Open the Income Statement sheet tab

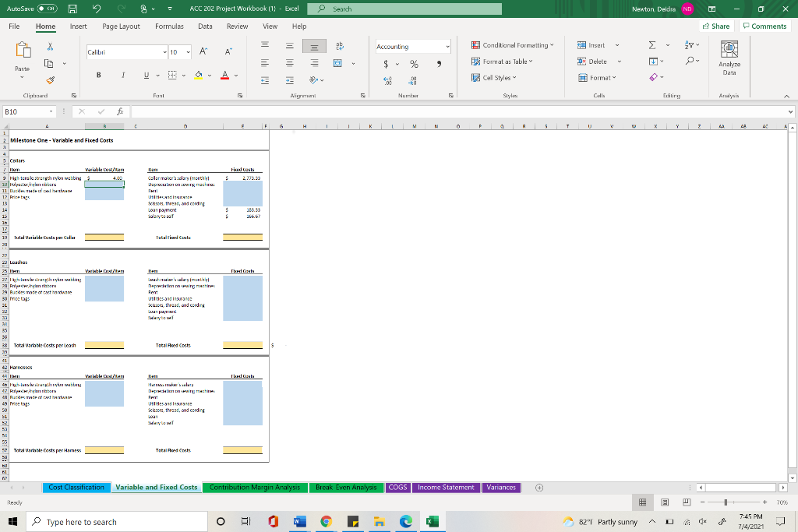pos(446,488)
